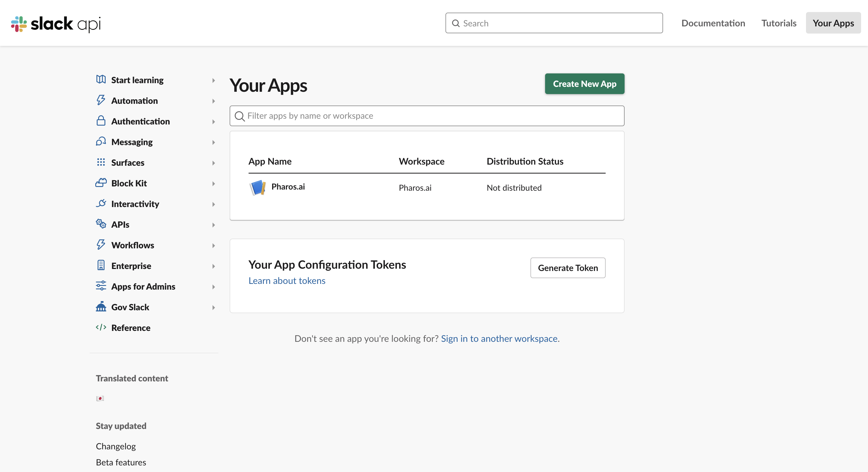868x472 pixels.
Task: Open the Tutorials nav item
Action: [779, 23]
